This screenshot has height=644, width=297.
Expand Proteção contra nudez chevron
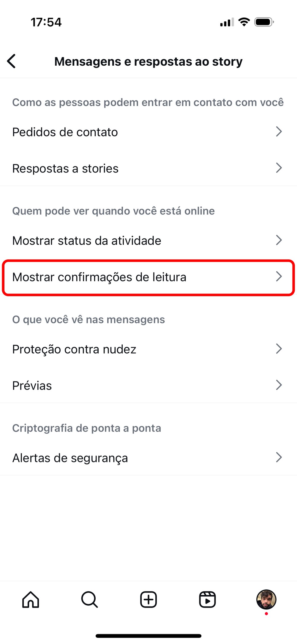[x=279, y=349]
